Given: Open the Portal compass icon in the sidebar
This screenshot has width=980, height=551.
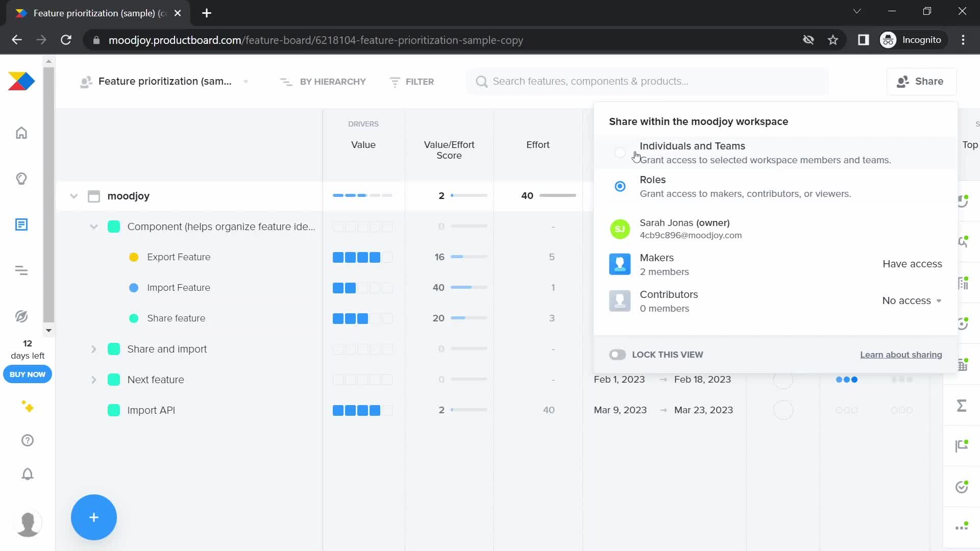Looking at the screenshot, I should click(21, 316).
